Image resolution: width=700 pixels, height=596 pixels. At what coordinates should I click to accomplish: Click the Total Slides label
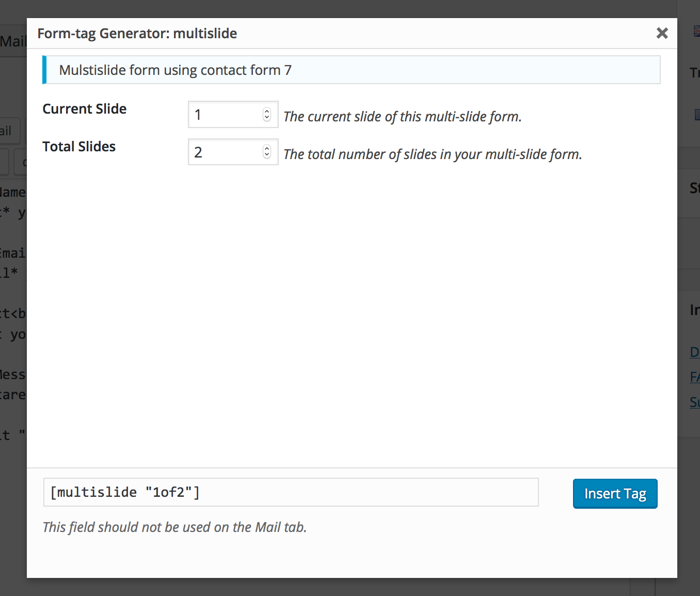click(79, 147)
